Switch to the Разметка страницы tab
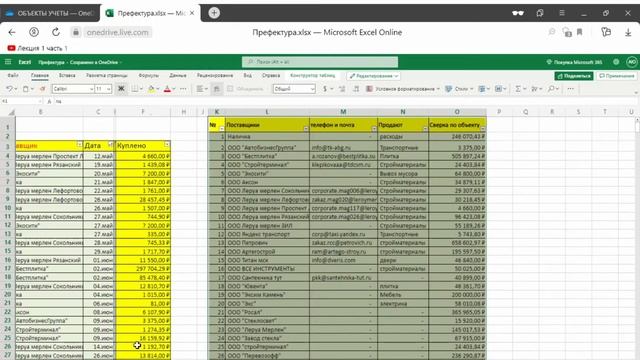Screen dimensions: 640x360 [107, 76]
